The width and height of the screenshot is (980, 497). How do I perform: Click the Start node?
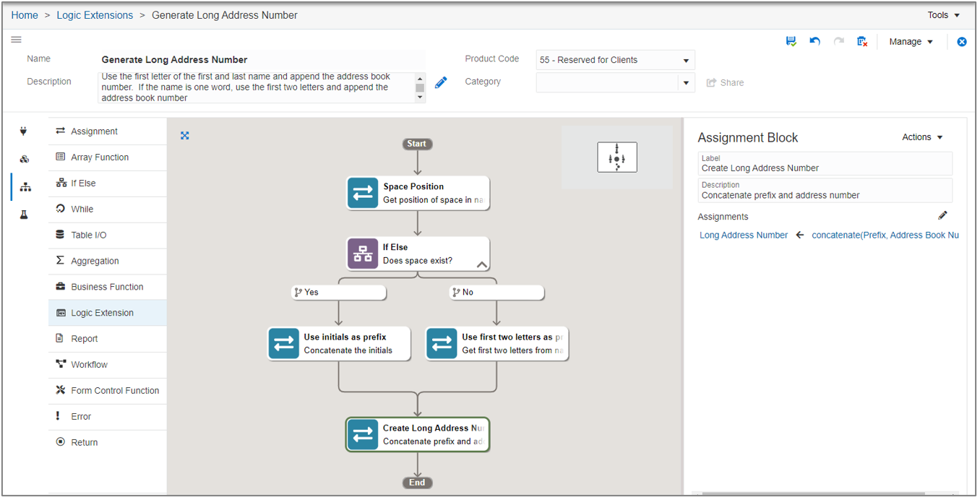point(417,144)
